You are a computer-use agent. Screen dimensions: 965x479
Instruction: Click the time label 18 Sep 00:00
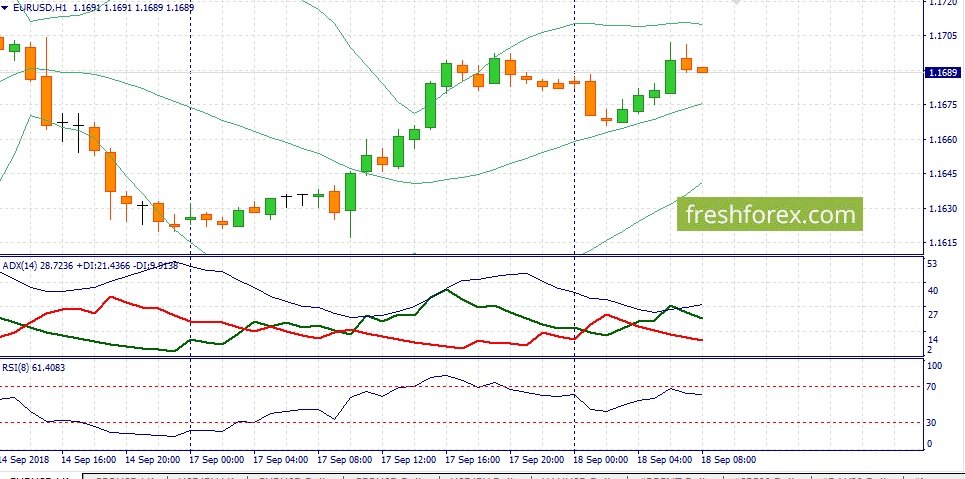[x=601, y=460]
